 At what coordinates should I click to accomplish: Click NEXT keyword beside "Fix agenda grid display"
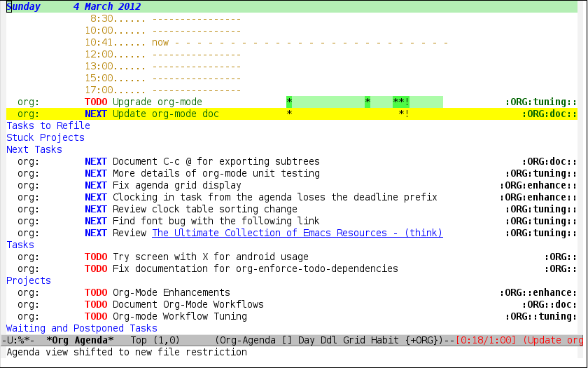(x=96, y=185)
